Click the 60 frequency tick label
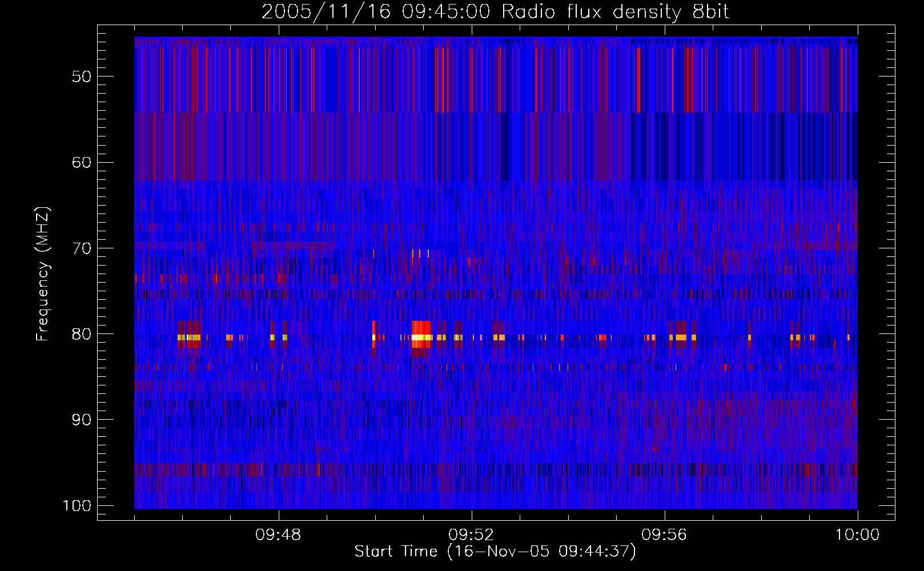 (x=82, y=162)
